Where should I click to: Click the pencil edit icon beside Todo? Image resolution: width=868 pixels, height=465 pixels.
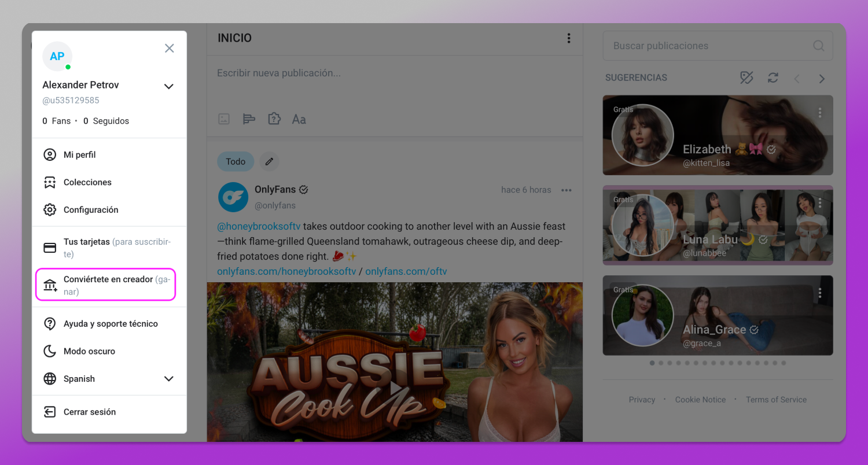(269, 161)
